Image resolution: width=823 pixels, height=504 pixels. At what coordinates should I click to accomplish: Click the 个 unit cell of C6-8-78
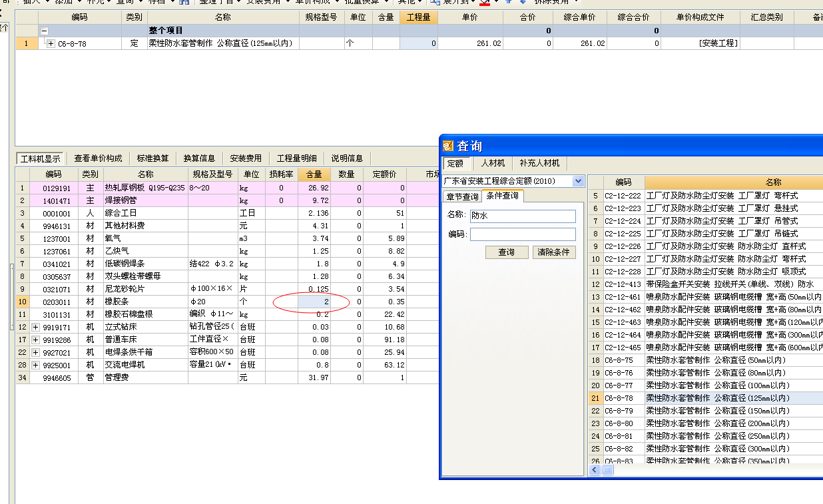coord(358,43)
